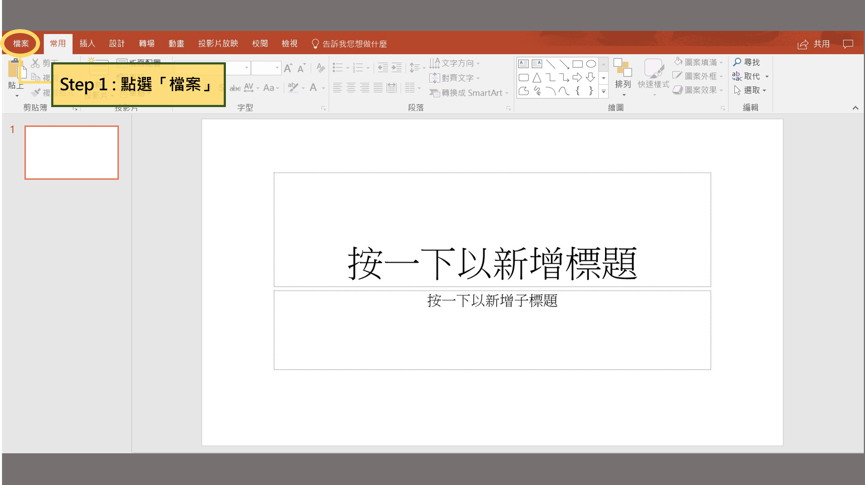Select slide 1 thumbnail in panel
The width and height of the screenshot is (865, 485).
coord(71,152)
